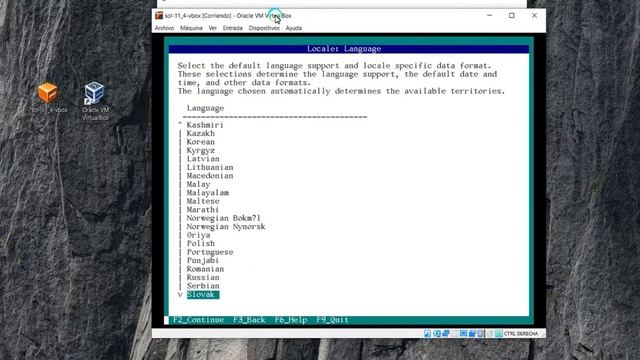The image size is (640, 360).
Task: Click the Language column header
Action: tap(205, 108)
